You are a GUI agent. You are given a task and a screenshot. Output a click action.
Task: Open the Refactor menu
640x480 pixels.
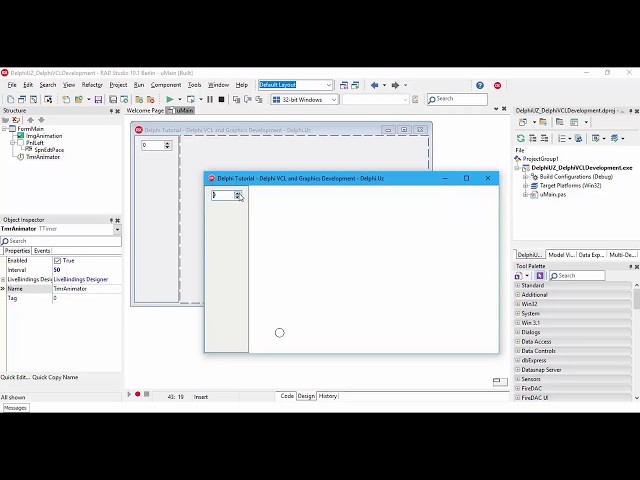point(92,85)
